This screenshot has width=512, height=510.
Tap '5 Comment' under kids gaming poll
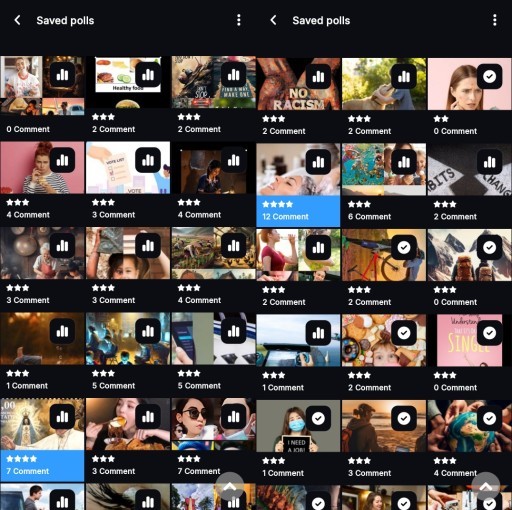tap(113, 386)
